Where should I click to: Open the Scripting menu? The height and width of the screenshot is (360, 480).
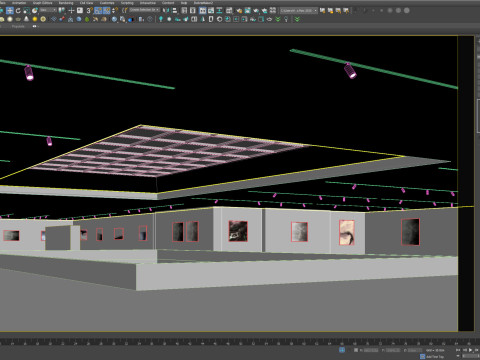(127, 3)
